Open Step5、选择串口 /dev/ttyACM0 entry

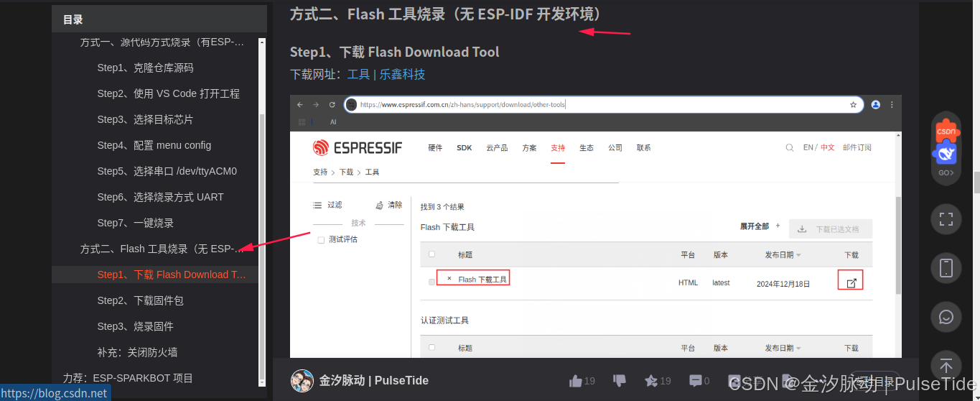167,171
